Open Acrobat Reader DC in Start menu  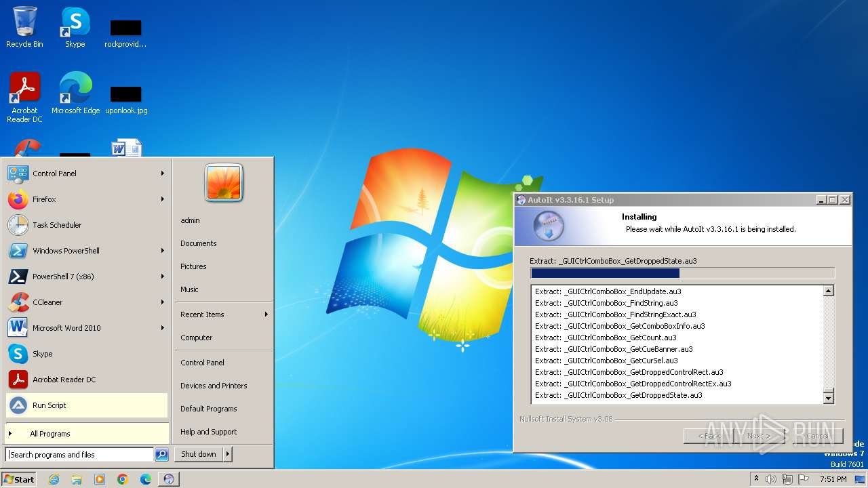(x=86, y=380)
